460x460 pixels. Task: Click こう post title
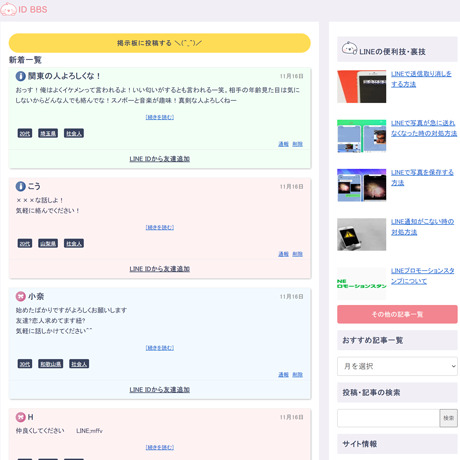point(34,186)
